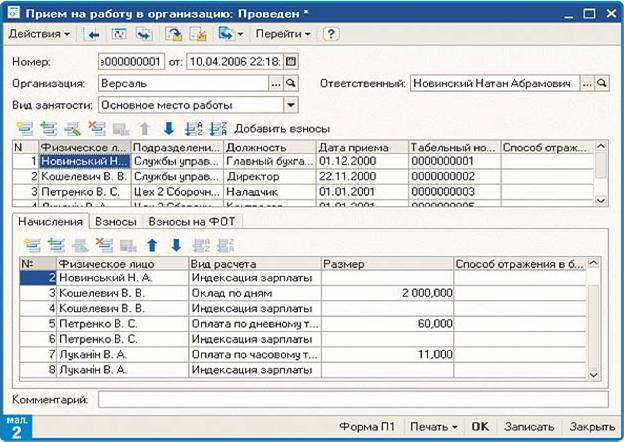
Task: Click the double-arrow refresh toolbar icon
Action: pyautogui.click(x=144, y=34)
